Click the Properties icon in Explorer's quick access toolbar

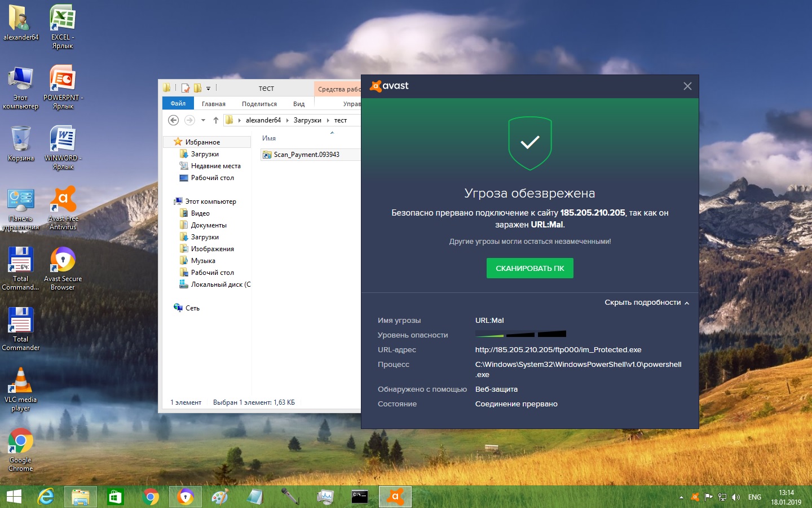click(185, 88)
